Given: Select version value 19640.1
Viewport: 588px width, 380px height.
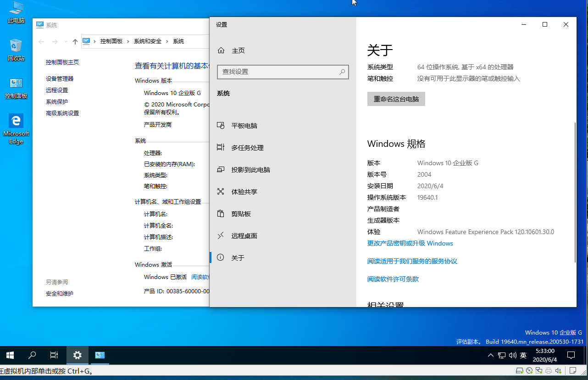Looking at the screenshot, I should point(427,197).
